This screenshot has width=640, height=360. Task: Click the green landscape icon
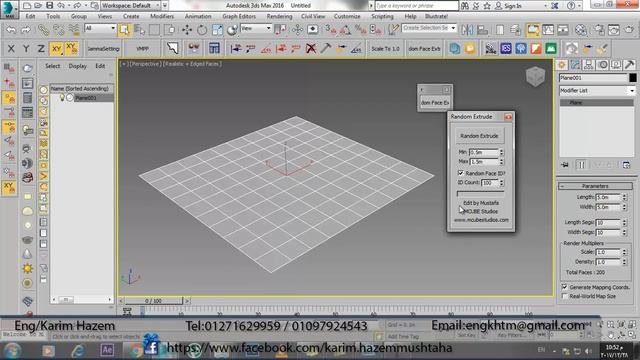click(551, 48)
